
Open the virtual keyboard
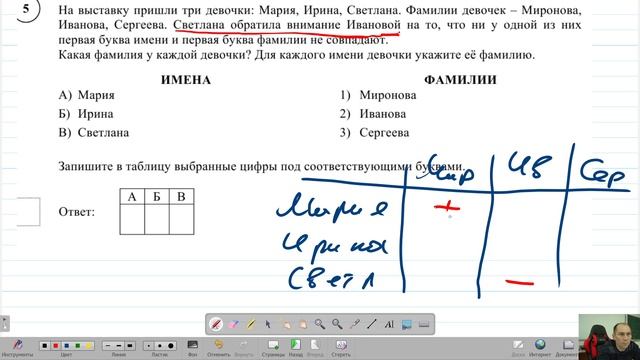pos(424,324)
